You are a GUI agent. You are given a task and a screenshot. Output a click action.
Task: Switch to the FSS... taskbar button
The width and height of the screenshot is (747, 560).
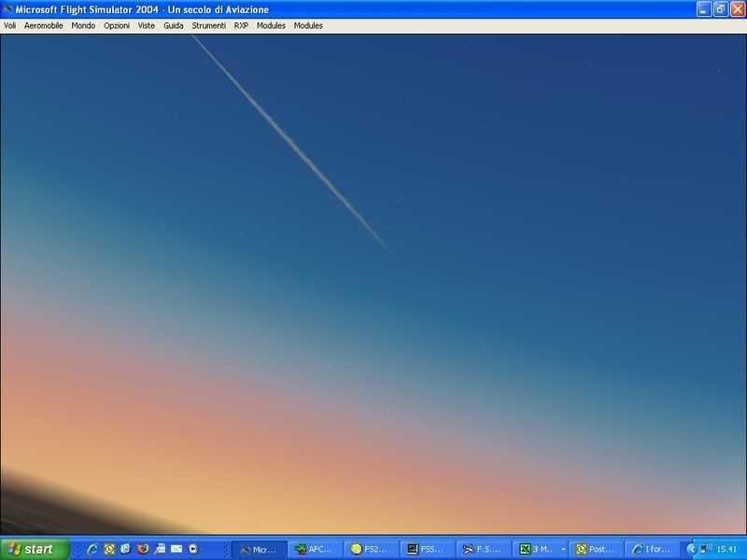[x=428, y=550]
